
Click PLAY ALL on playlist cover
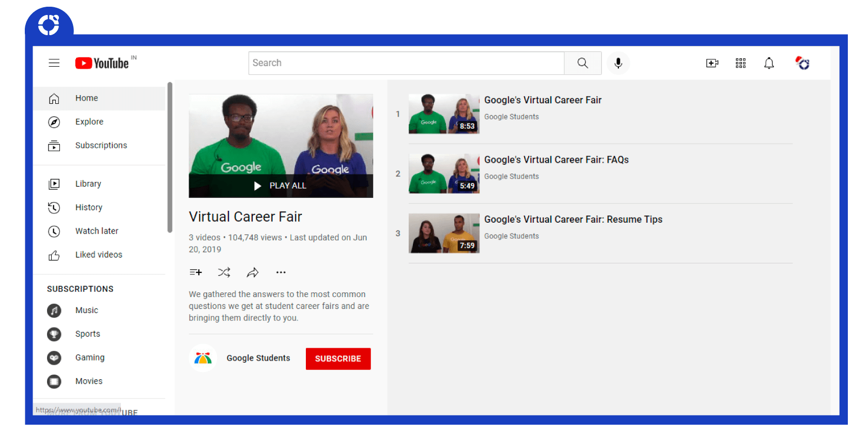coord(281,186)
